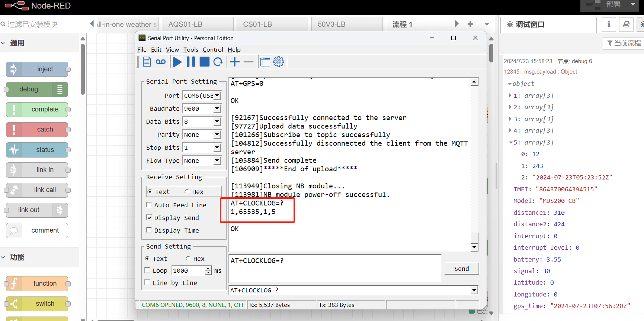Stop the serial port with square icon
644x321 pixels.
[x=205, y=62]
